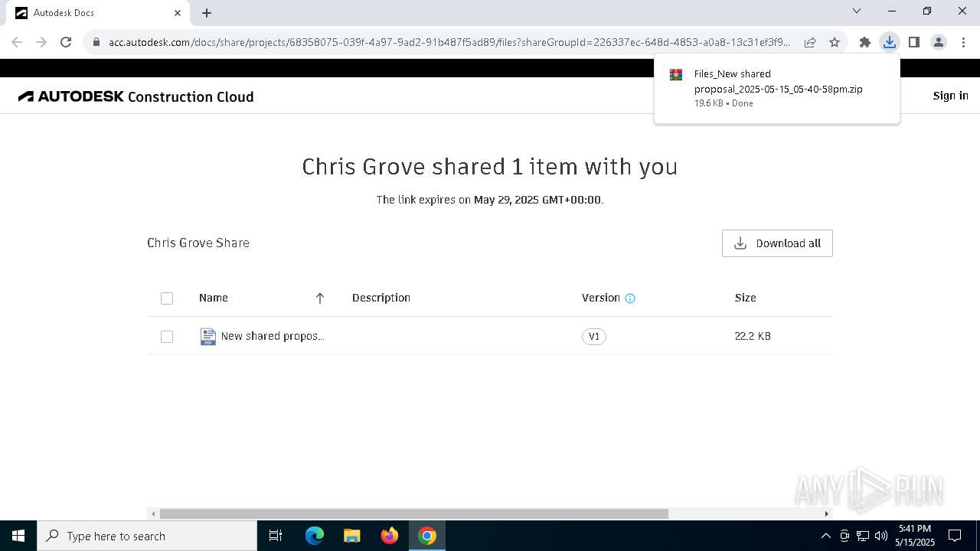Image resolution: width=980 pixels, height=551 pixels.
Task: Click the address bar URL field
Action: click(x=449, y=42)
